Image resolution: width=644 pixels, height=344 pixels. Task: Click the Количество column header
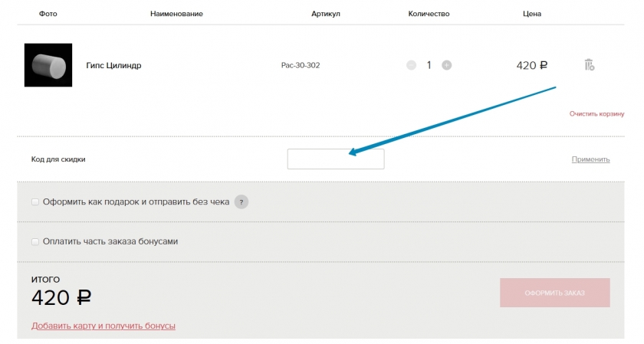point(429,14)
